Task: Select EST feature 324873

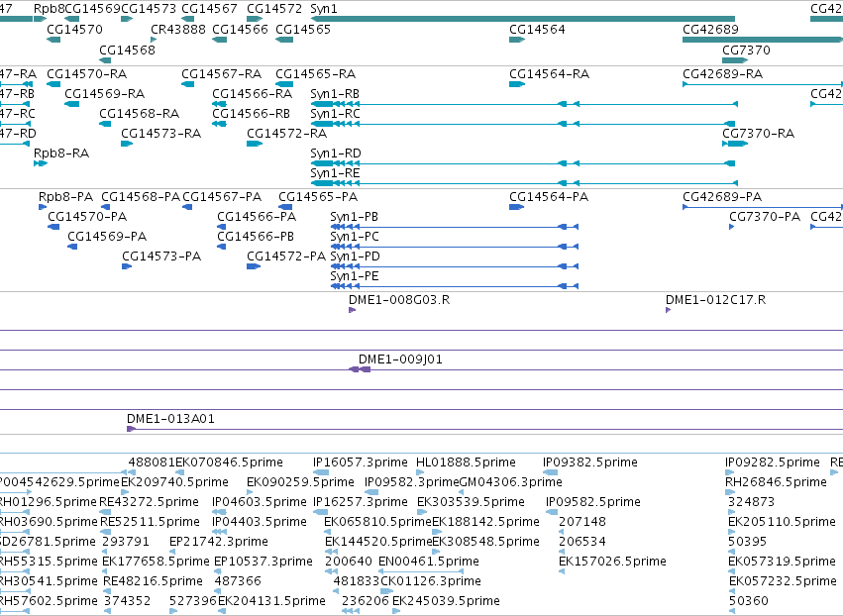Action: [x=732, y=512]
